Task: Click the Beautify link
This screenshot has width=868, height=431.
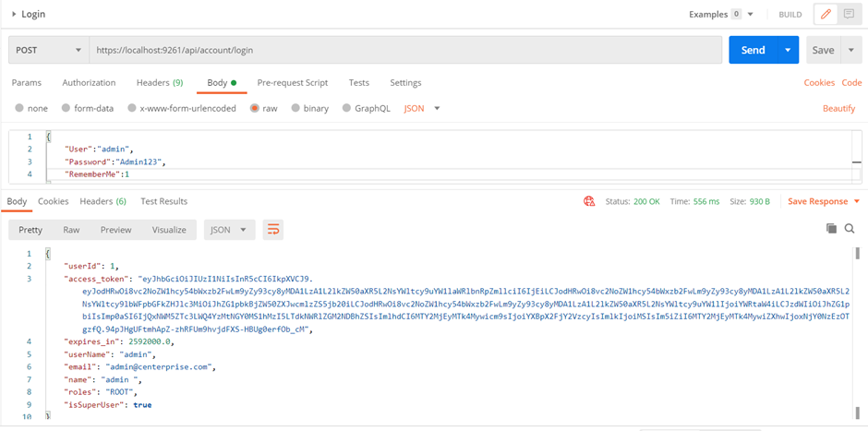Action: (x=838, y=108)
